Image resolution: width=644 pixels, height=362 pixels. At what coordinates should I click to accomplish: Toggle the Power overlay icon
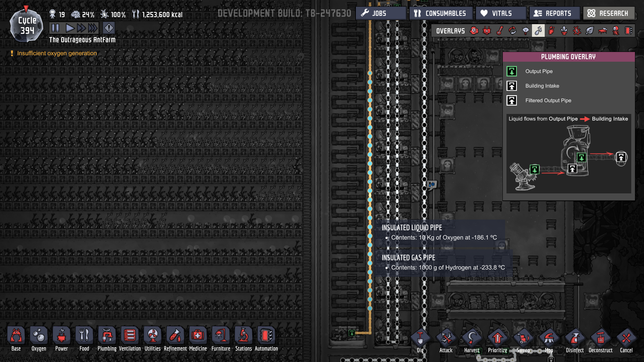click(487, 31)
